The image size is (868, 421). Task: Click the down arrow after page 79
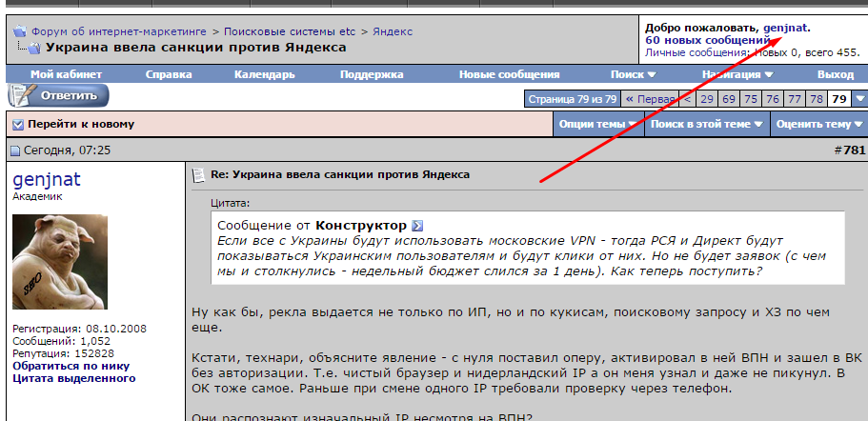859,98
